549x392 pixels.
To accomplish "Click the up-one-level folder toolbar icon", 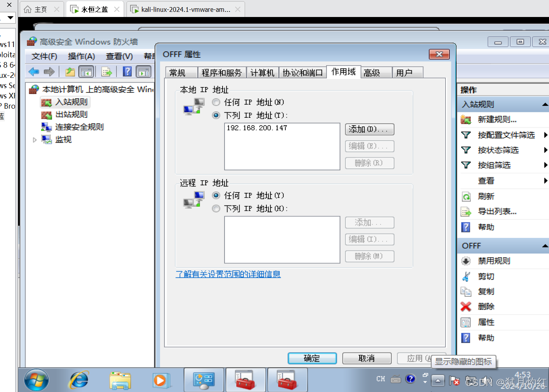I will (70, 72).
